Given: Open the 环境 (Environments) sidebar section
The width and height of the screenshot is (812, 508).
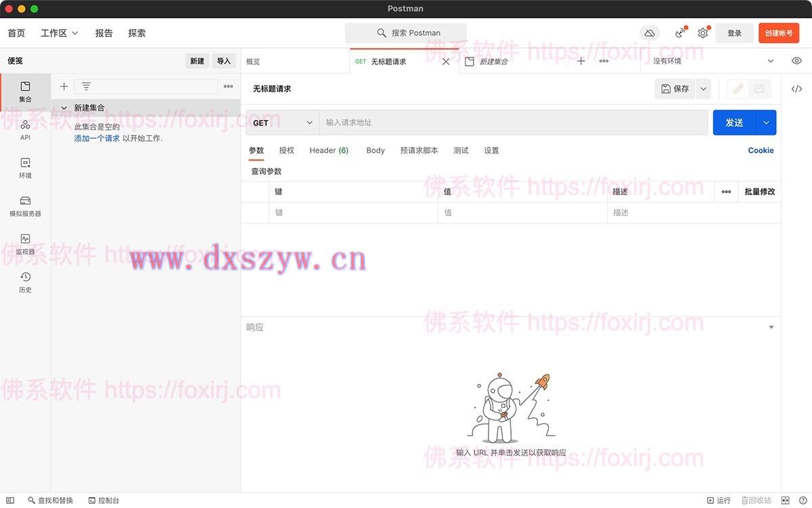Looking at the screenshot, I should click(x=25, y=168).
